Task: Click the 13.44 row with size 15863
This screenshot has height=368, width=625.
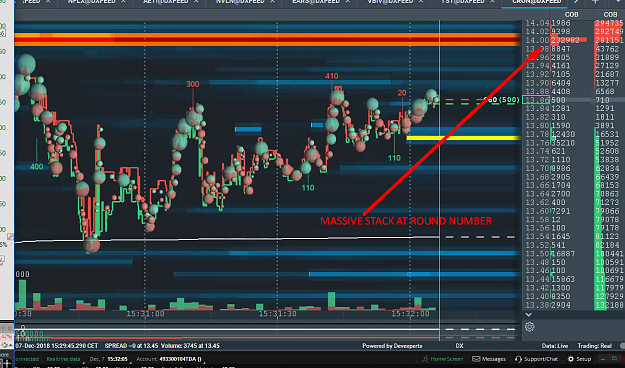Action: pyautogui.click(x=574, y=279)
